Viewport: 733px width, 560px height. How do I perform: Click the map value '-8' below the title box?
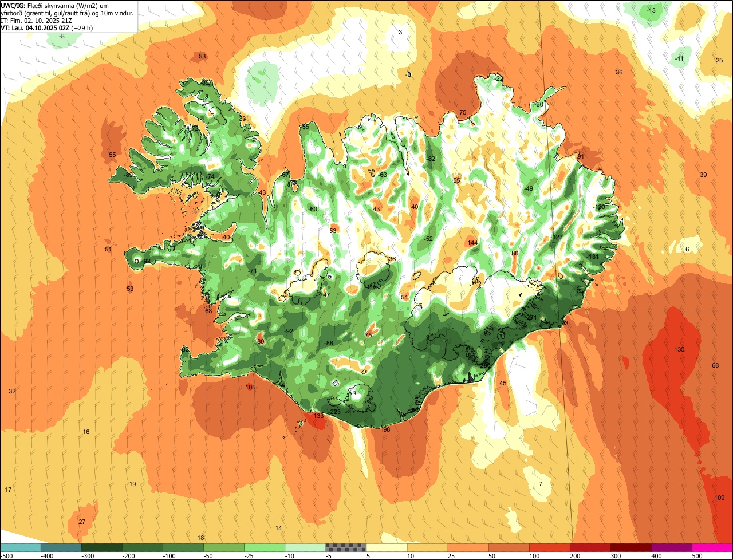click(x=62, y=37)
